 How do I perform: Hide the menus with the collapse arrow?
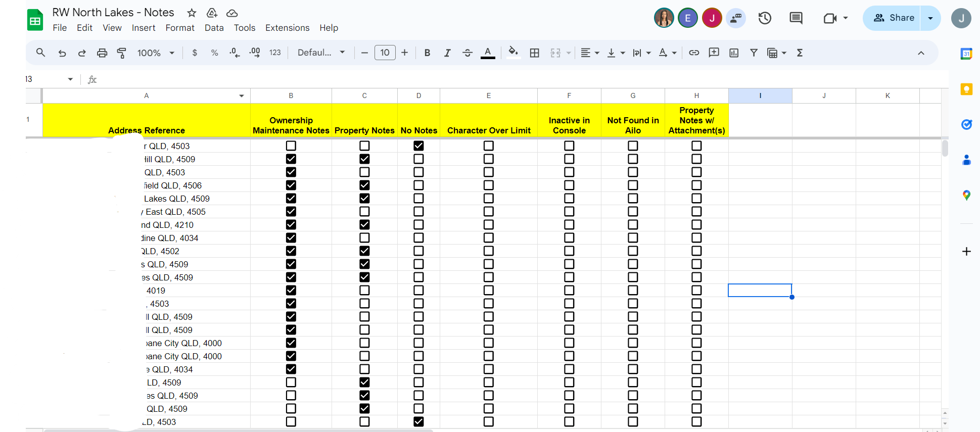pos(921,53)
